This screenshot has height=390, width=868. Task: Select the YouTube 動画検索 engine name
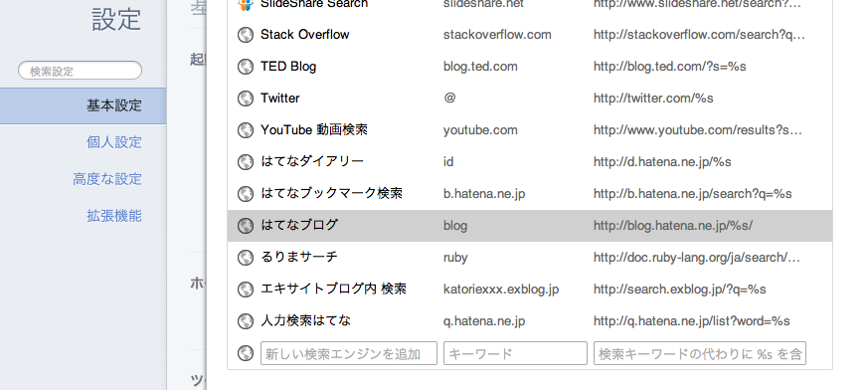[314, 130]
